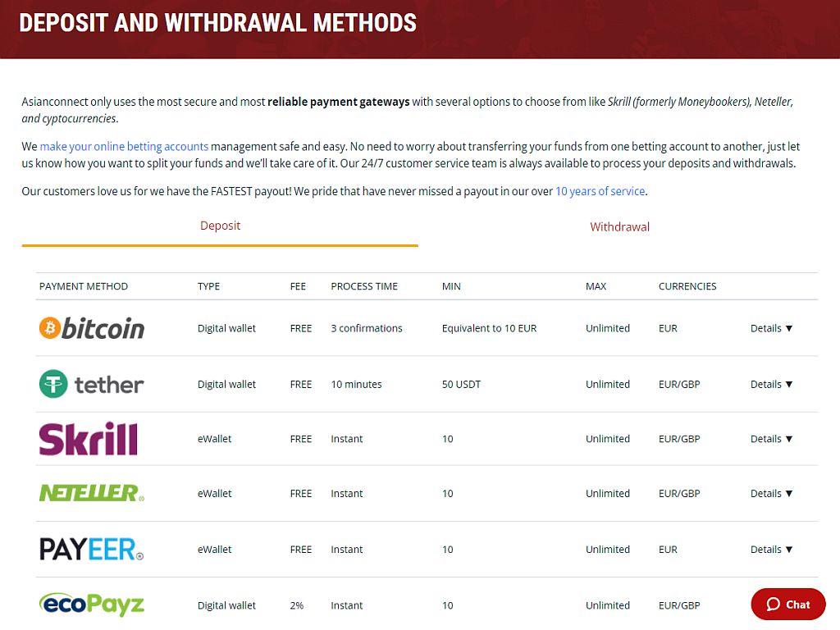Expand Details for Payeer row

pos(771,549)
